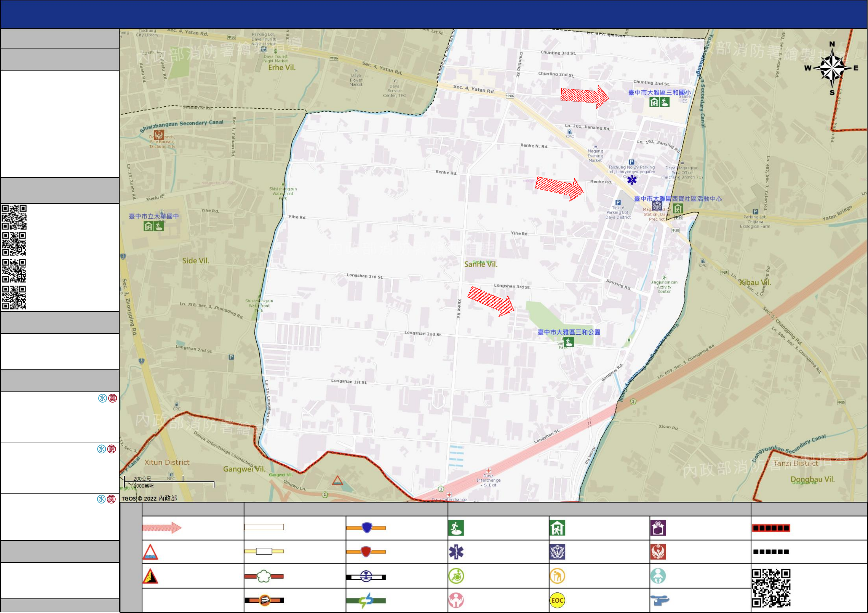Click the Jingjunxincun Activity Center label

tap(664, 287)
